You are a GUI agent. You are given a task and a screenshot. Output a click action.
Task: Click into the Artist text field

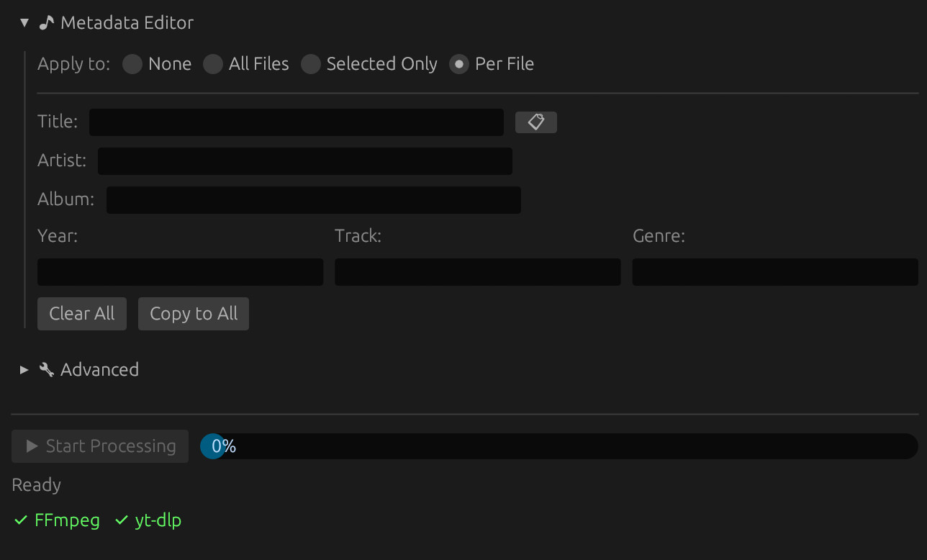304,161
